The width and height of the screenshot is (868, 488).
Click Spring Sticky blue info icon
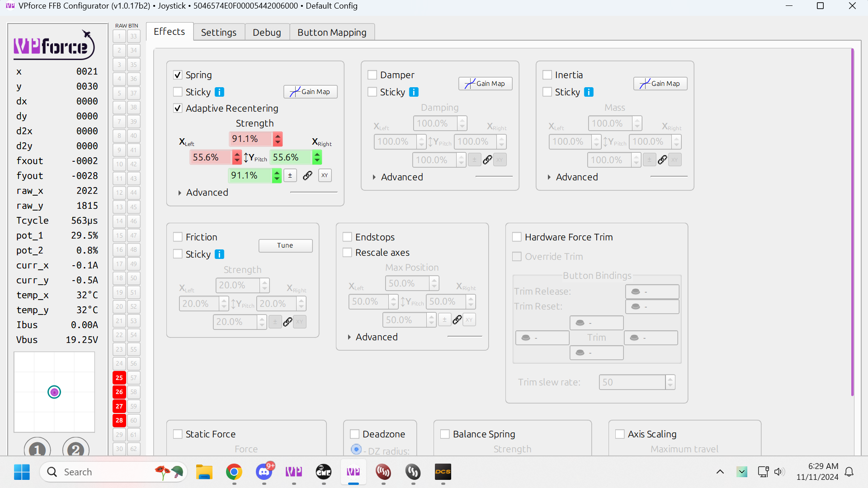[219, 92]
